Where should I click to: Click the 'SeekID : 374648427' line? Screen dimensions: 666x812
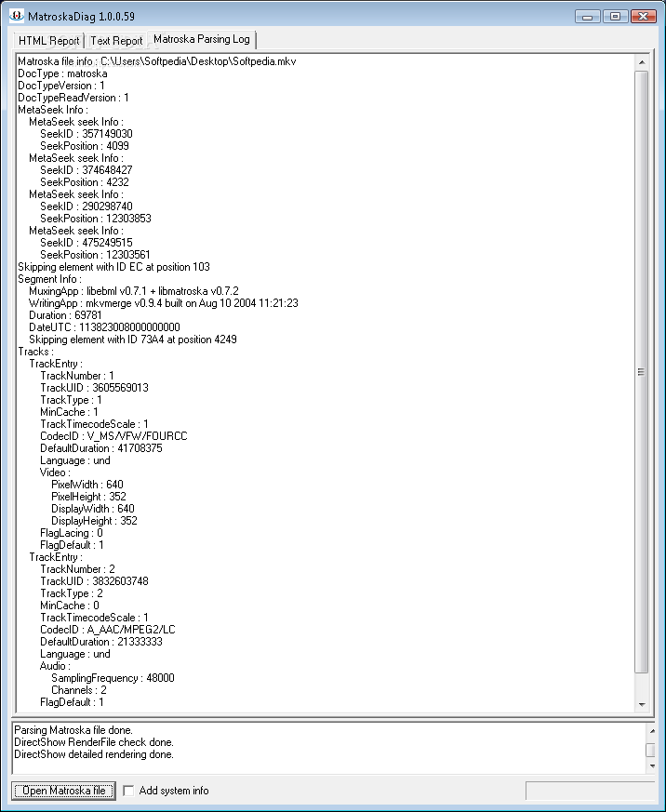[x=86, y=170]
